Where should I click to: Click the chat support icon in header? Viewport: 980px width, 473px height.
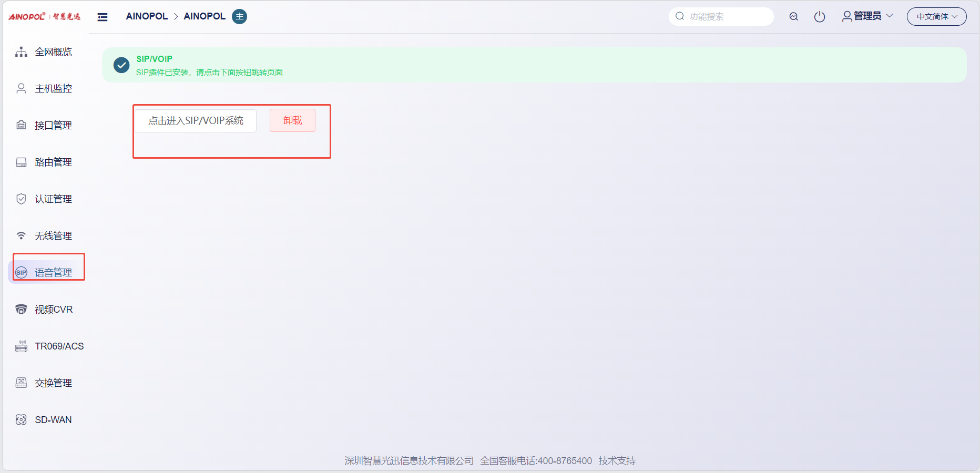pos(793,17)
